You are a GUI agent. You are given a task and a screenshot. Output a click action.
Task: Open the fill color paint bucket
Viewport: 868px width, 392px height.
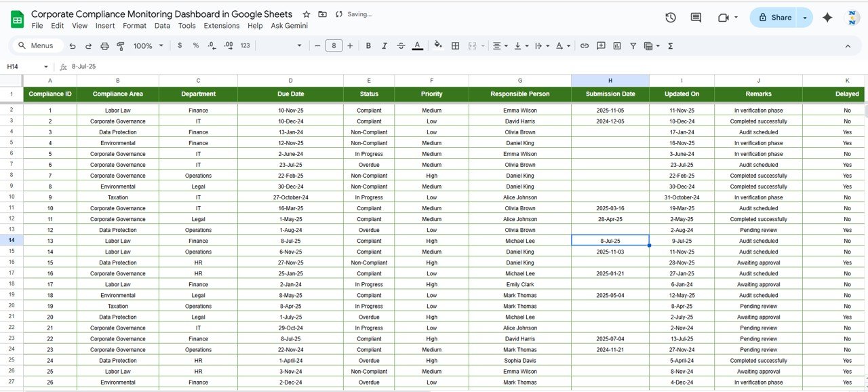[x=438, y=46]
